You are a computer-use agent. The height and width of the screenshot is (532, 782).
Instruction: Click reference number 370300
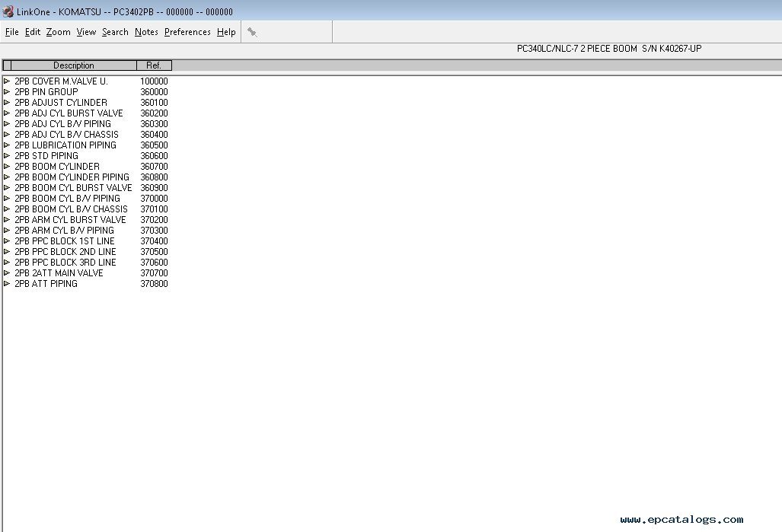coord(154,231)
